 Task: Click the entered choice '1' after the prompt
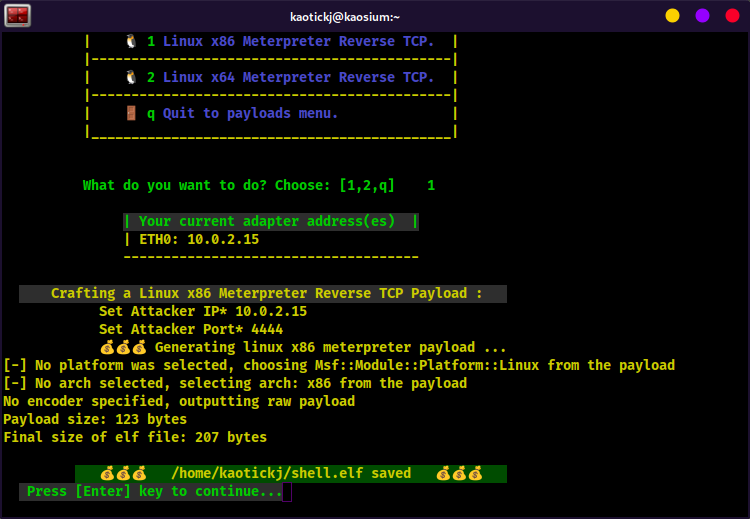coord(431,186)
